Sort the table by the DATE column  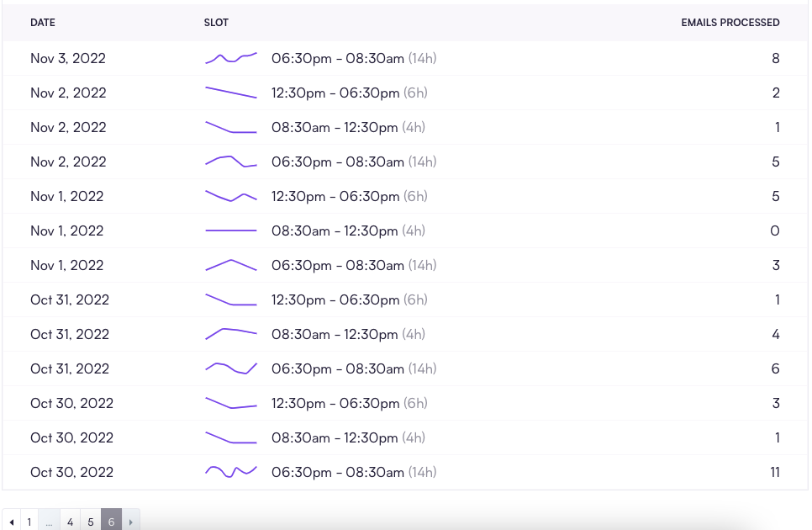coord(43,23)
